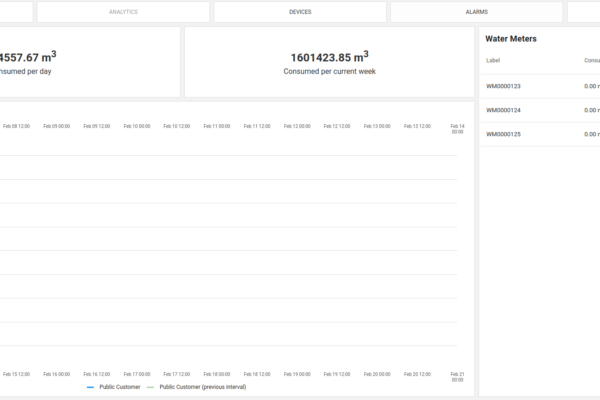Click the blue Public Customer legend line marker
Viewport: 600px width, 400px height.
91,386
